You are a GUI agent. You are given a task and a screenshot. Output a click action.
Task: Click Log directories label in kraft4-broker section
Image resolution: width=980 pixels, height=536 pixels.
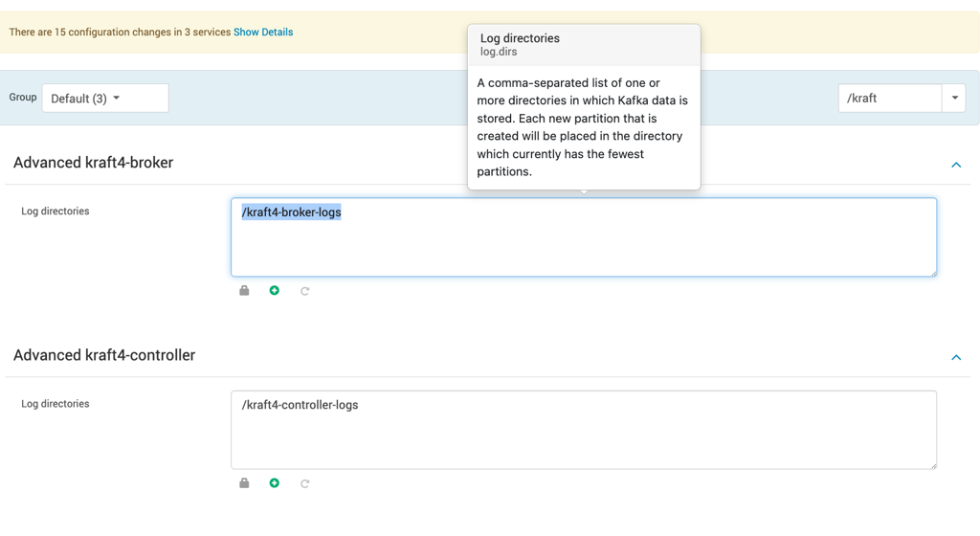[x=55, y=212]
